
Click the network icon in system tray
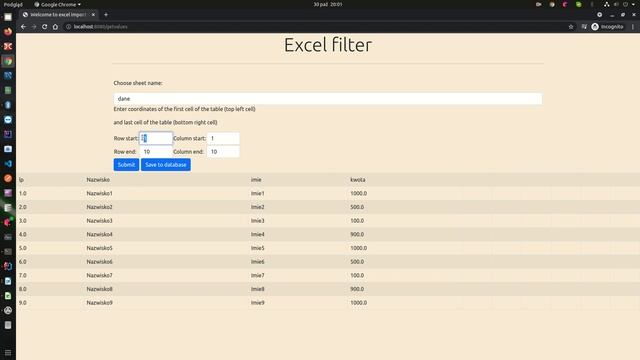[x=607, y=4]
